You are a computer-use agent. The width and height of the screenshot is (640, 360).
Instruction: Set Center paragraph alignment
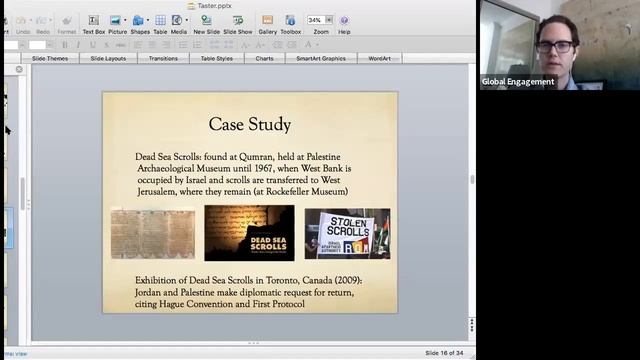pyautogui.click(x=152, y=45)
